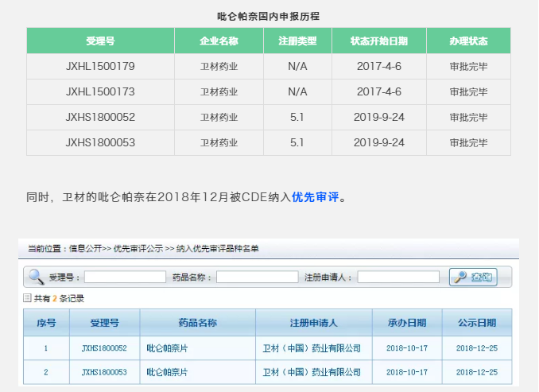
Task: Click the 办理状态 column header
Action: [x=468, y=41]
